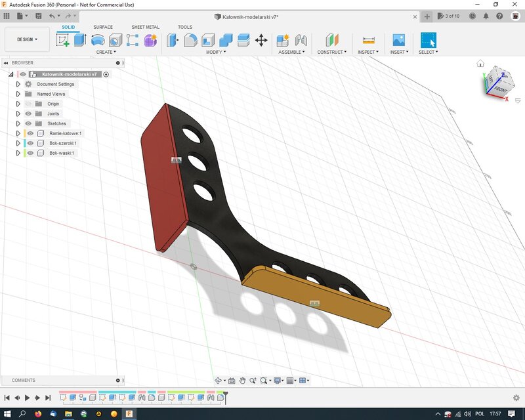Toggle visibility of Joints folder
The height and width of the screenshot is (420, 525).
pyautogui.click(x=28, y=114)
